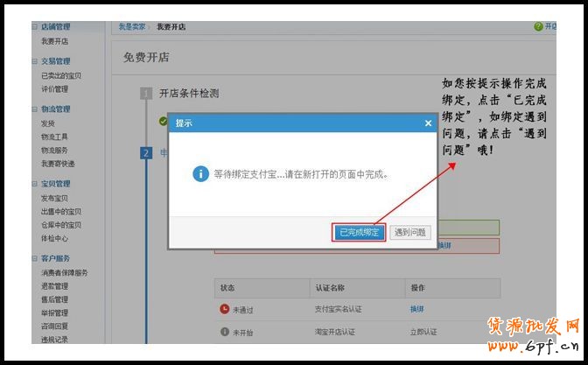Close the 提示 dialog with X
This screenshot has width=588, height=365.
[x=428, y=123]
